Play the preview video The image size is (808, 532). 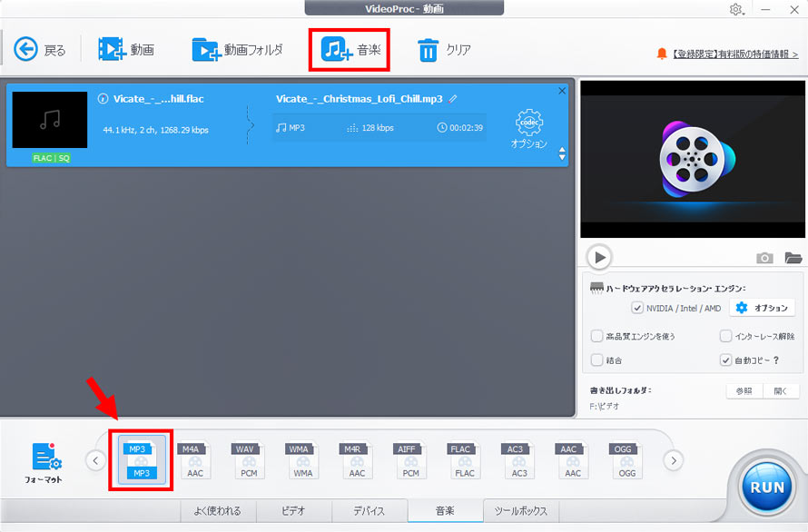click(x=599, y=257)
